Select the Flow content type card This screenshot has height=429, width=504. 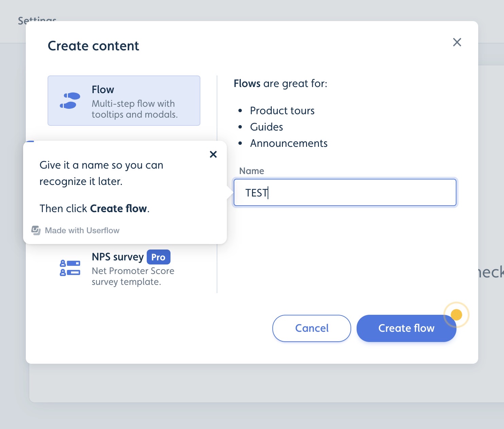tap(124, 100)
